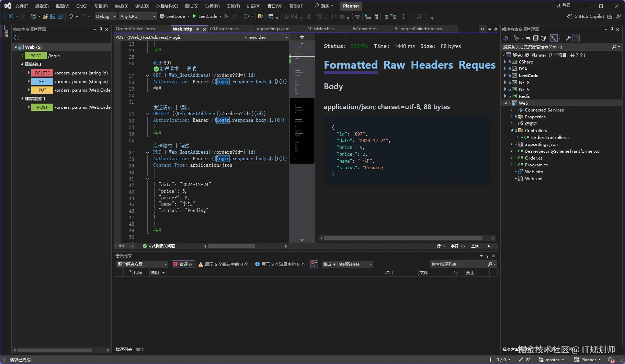Click the Undo arrow icon

point(70,16)
